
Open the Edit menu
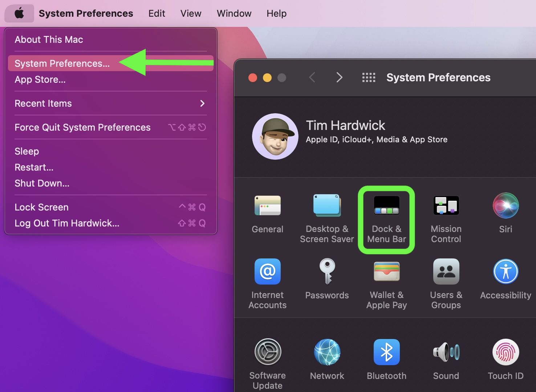coord(157,13)
